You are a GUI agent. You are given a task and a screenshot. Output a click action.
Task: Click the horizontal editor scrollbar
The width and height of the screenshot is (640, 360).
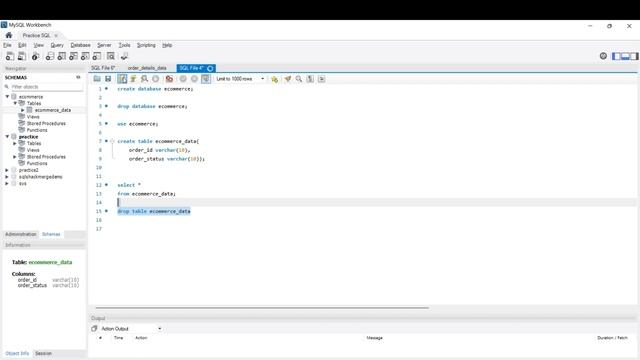point(262,308)
